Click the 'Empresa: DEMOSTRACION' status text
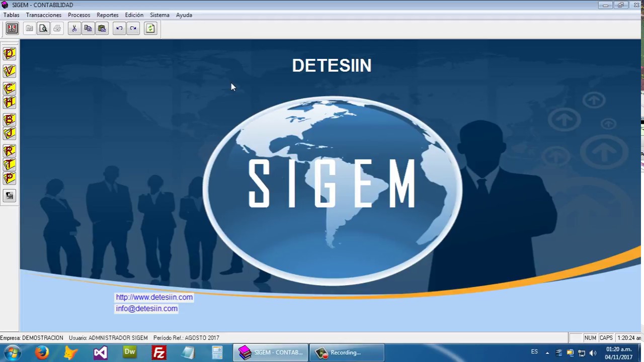 click(x=32, y=338)
